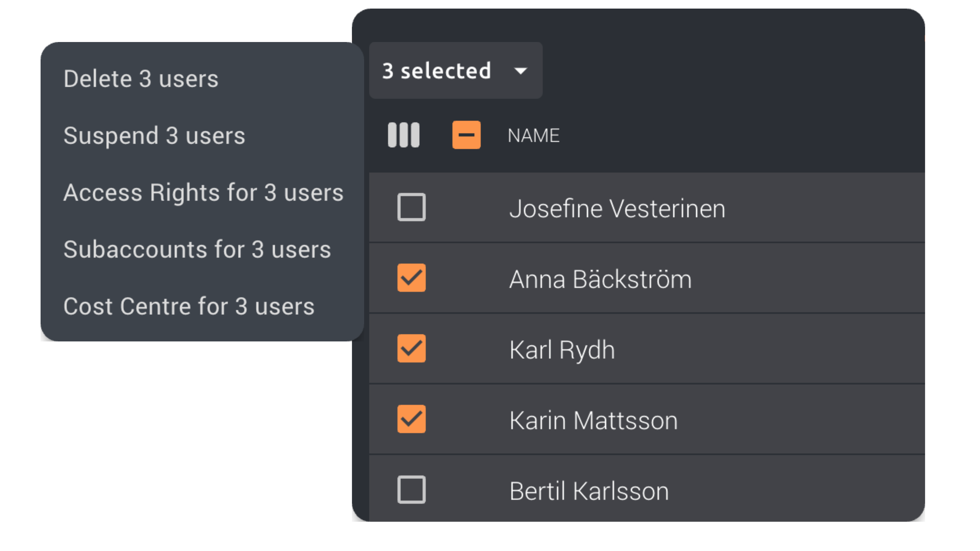This screenshot has width=980, height=551.
Task: Deselect Karin Mattsson's checkbox
Action: click(x=411, y=419)
